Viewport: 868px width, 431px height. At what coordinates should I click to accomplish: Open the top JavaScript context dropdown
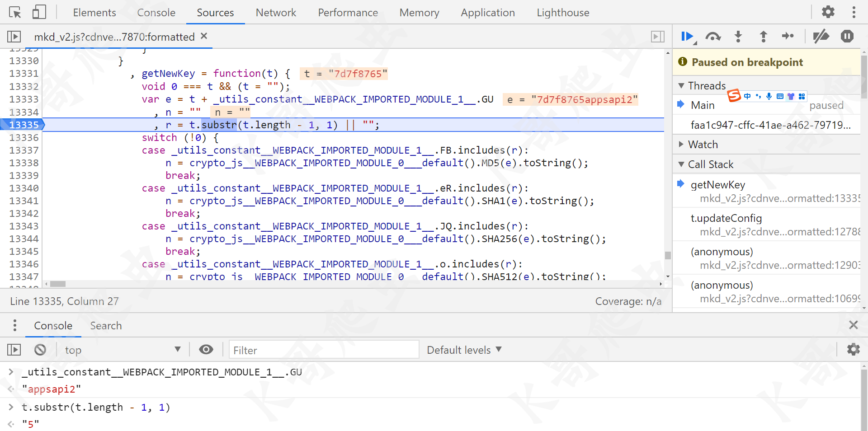click(122, 350)
